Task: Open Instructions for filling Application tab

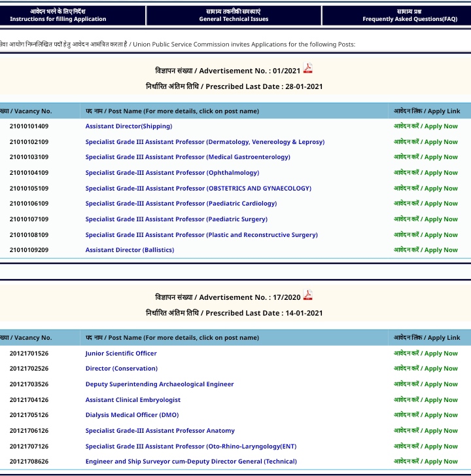Action: point(73,15)
